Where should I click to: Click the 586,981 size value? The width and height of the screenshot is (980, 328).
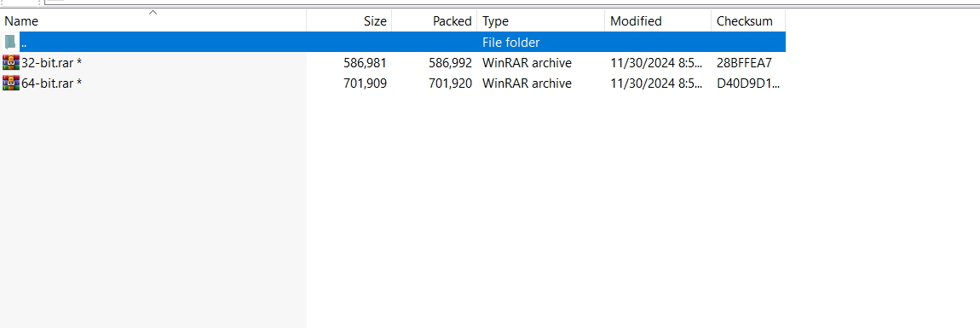click(365, 62)
